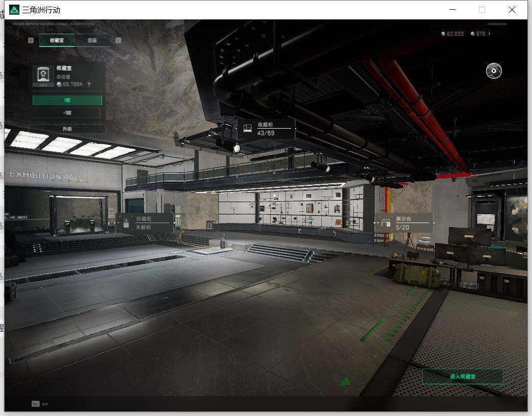Click the 升级 upgrade button

pyautogui.click(x=67, y=129)
